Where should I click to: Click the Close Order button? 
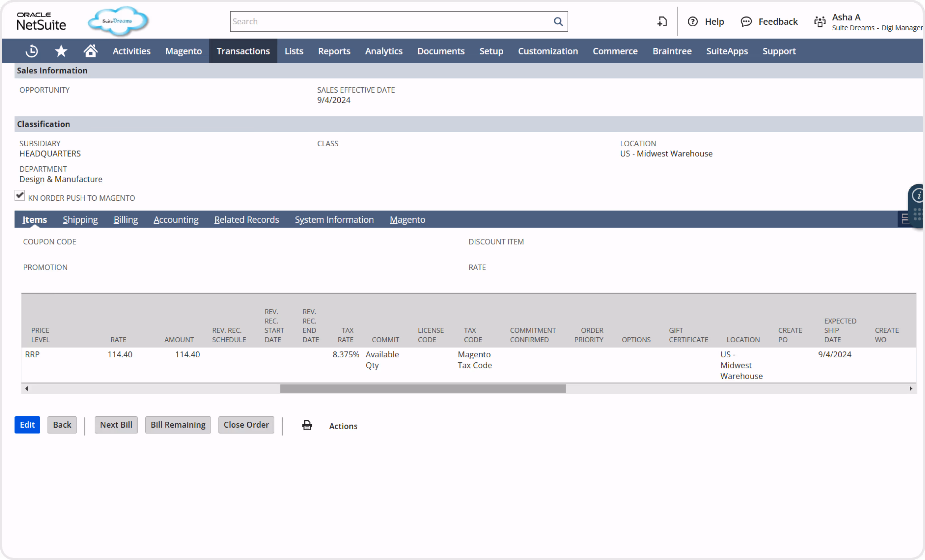tap(246, 425)
